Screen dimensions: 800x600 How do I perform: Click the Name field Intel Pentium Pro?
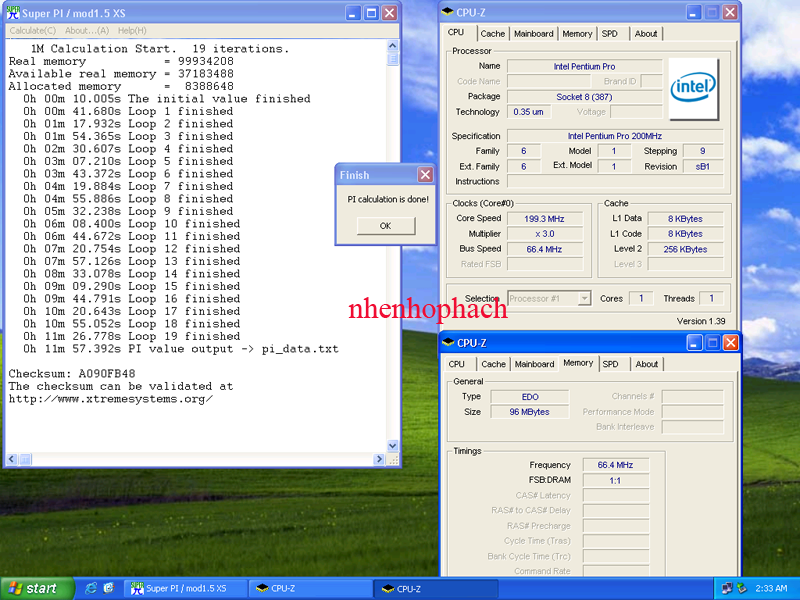(x=584, y=66)
